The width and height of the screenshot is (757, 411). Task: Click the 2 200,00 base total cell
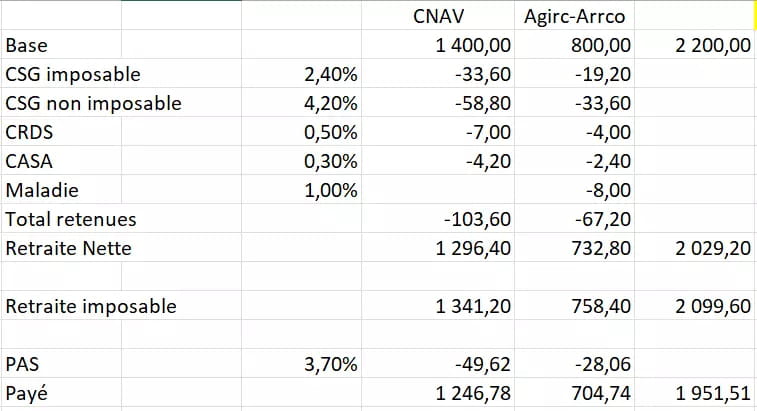(x=713, y=45)
